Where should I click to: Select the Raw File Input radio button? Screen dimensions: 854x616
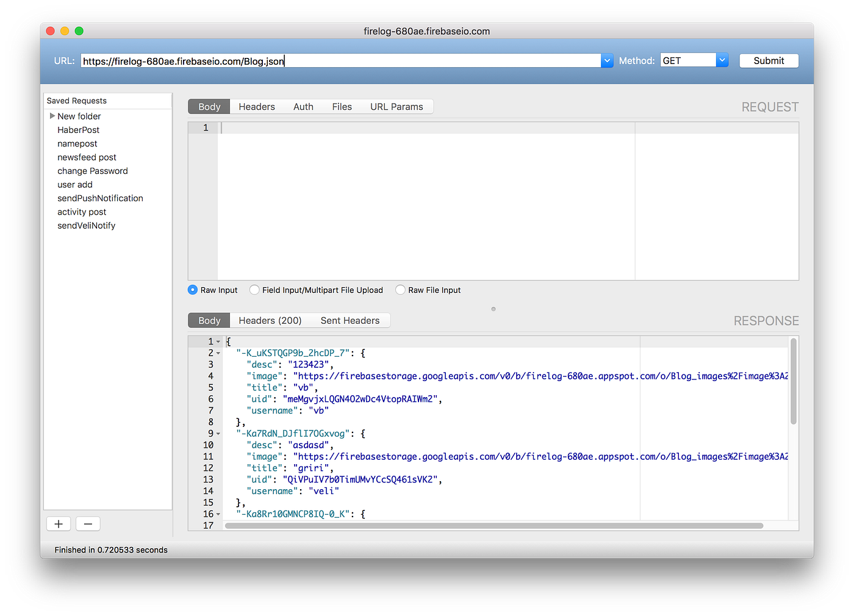(x=400, y=290)
